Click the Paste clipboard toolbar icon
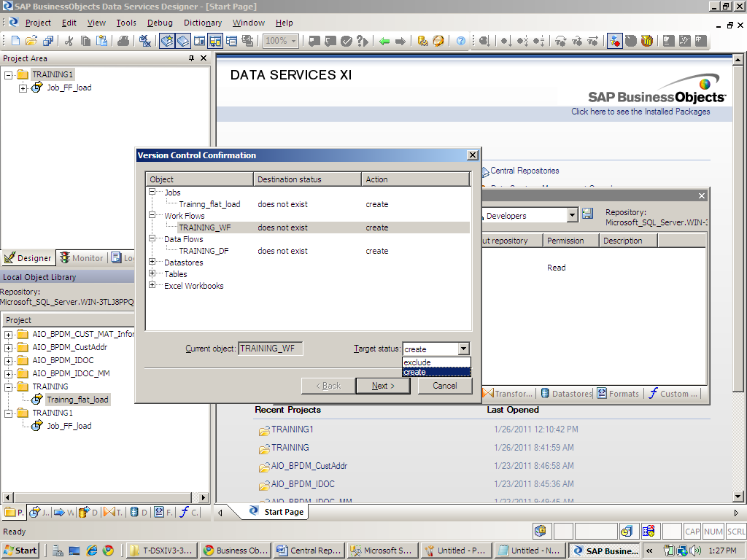 click(101, 41)
